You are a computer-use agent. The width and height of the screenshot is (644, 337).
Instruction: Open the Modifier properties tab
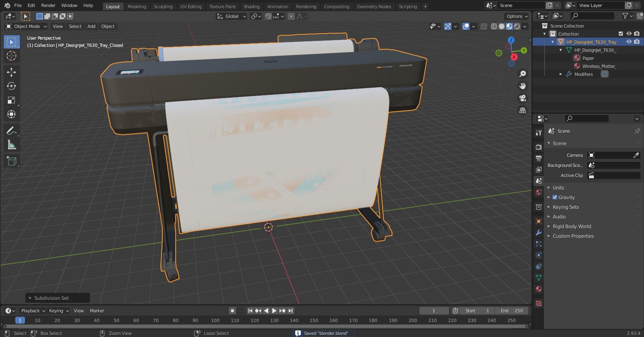[539, 233]
